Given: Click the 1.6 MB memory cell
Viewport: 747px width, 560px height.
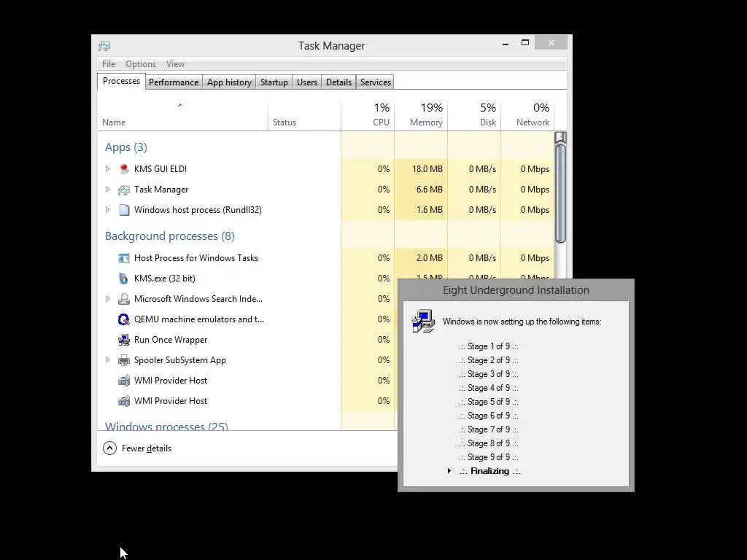Looking at the screenshot, I should (421, 210).
